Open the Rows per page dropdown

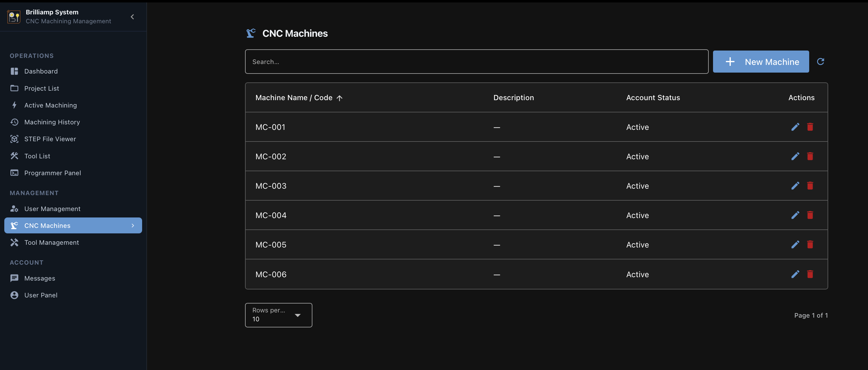(278, 315)
